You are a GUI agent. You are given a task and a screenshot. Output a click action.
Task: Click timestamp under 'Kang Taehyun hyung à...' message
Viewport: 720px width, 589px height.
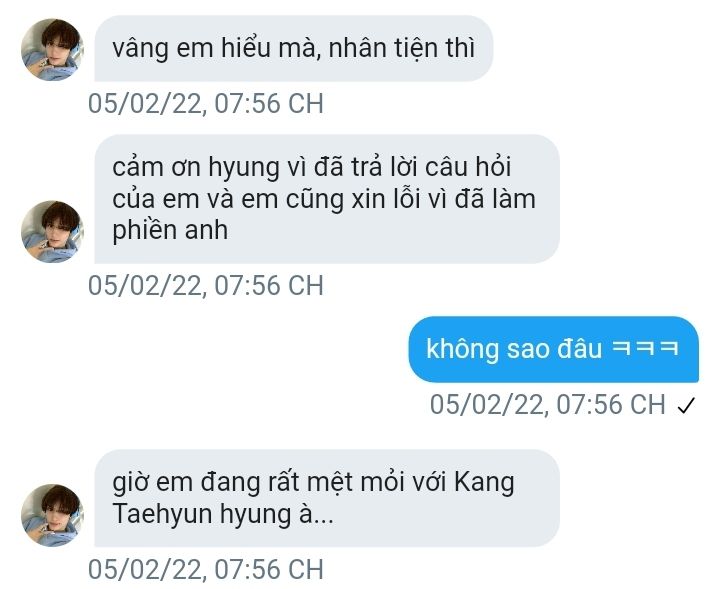(206, 569)
